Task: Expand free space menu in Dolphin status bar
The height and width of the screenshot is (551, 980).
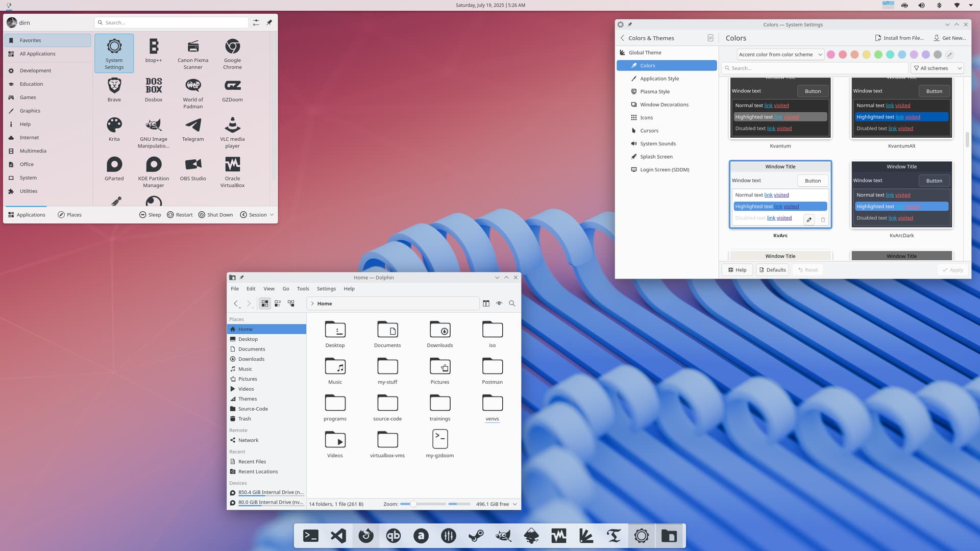Action: click(x=514, y=504)
